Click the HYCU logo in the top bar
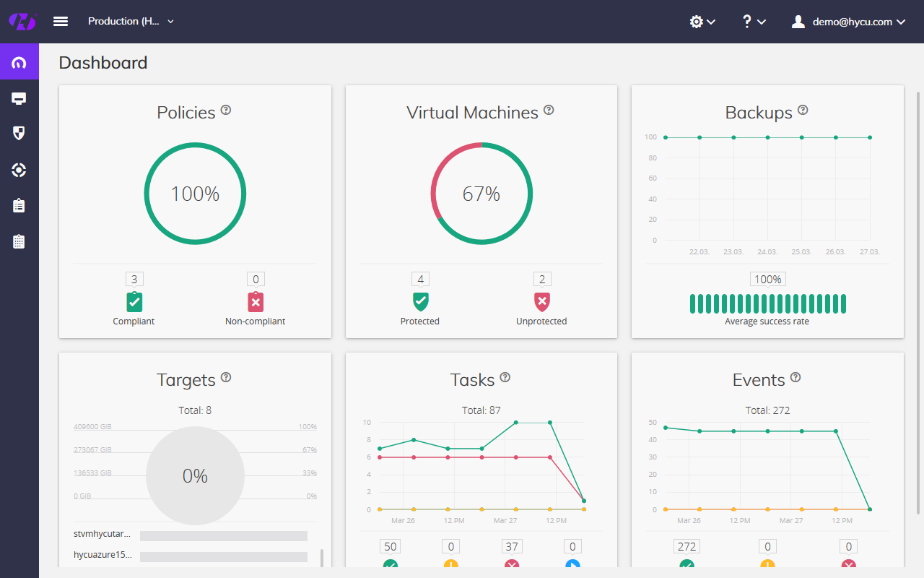The height and width of the screenshot is (578, 924). click(x=22, y=21)
